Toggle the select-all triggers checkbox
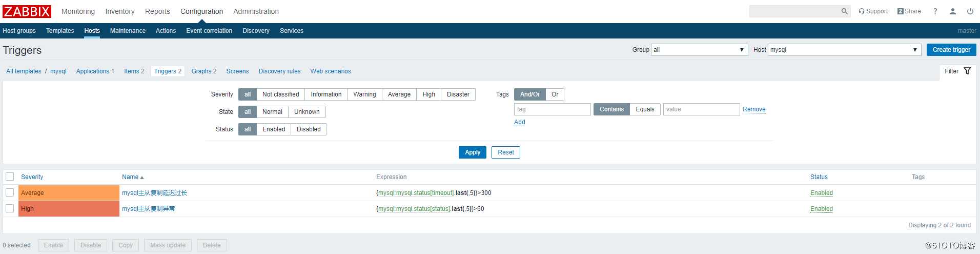 pos(10,177)
